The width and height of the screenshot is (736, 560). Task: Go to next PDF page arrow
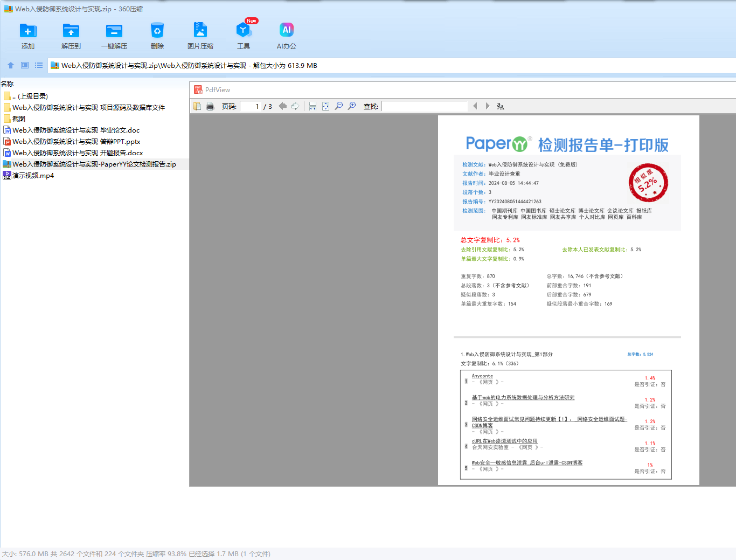click(x=295, y=106)
